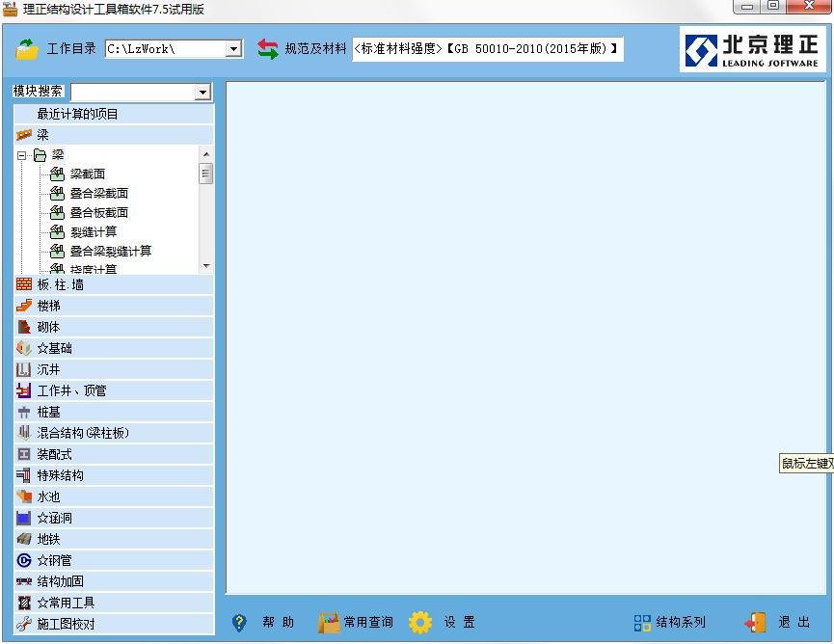
Task: Click the 标准材料强度 GB 50010-2010 field
Action: pyautogui.click(x=487, y=49)
